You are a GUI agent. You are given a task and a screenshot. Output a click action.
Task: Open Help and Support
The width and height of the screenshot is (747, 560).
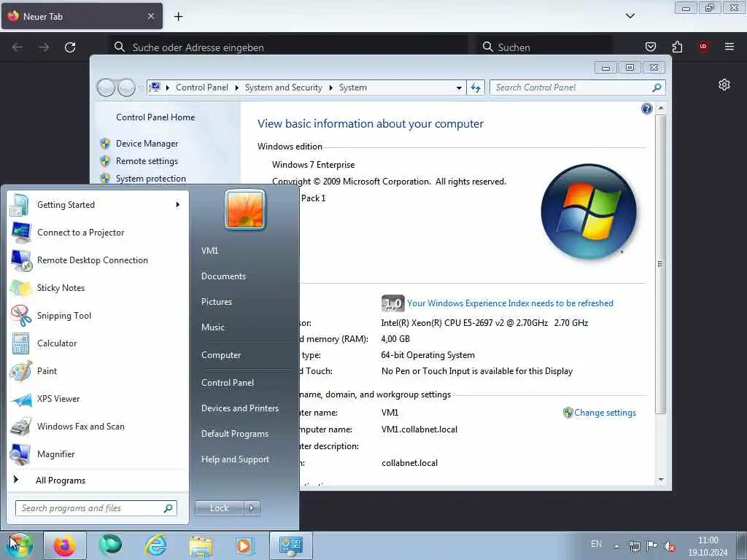[235, 459]
